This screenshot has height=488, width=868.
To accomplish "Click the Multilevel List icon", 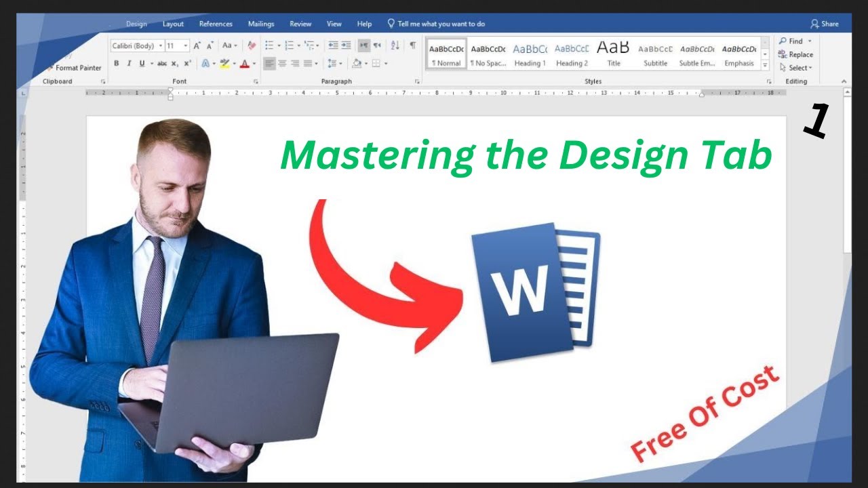I will [309, 45].
